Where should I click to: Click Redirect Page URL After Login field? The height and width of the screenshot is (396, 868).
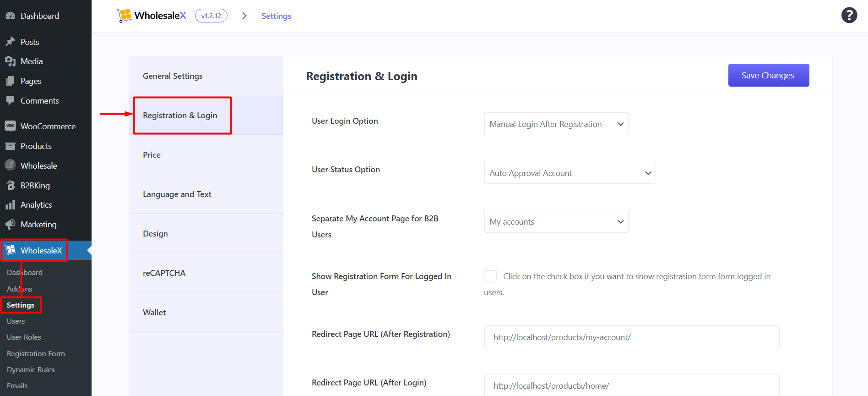[632, 385]
